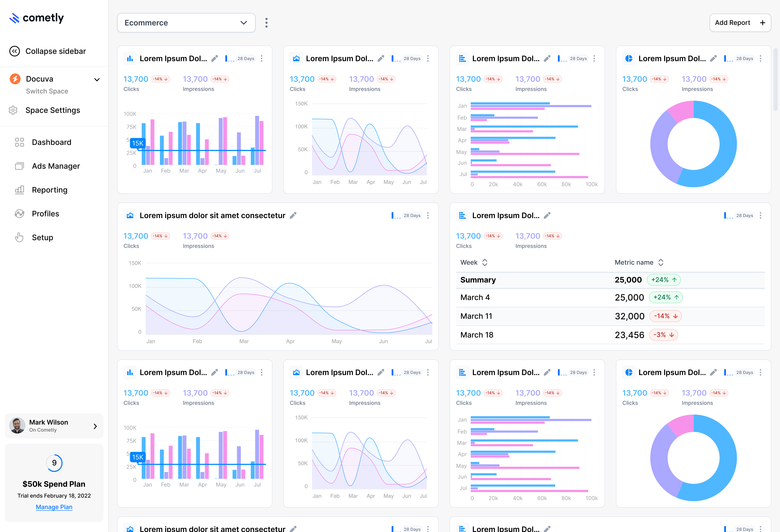Image resolution: width=780 pixels, height=532 pixels.
Task: Open kebab menu of first-row small area chart card
Action: pos(428,59)
